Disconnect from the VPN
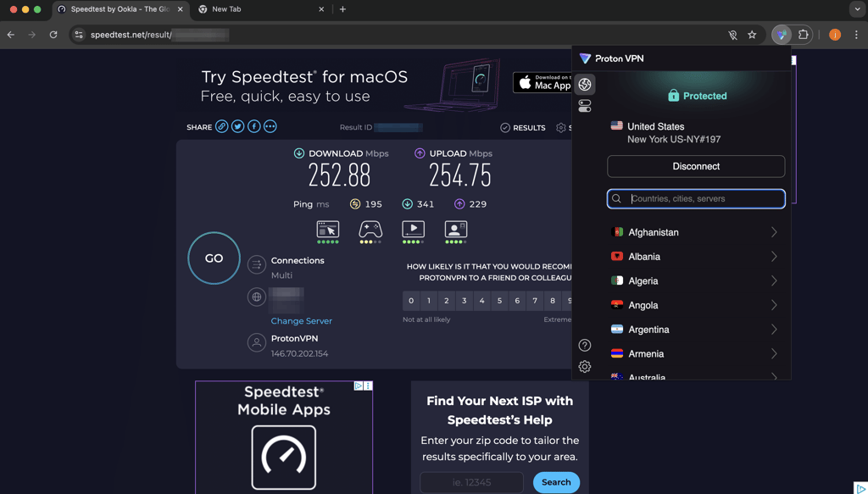 696,167
